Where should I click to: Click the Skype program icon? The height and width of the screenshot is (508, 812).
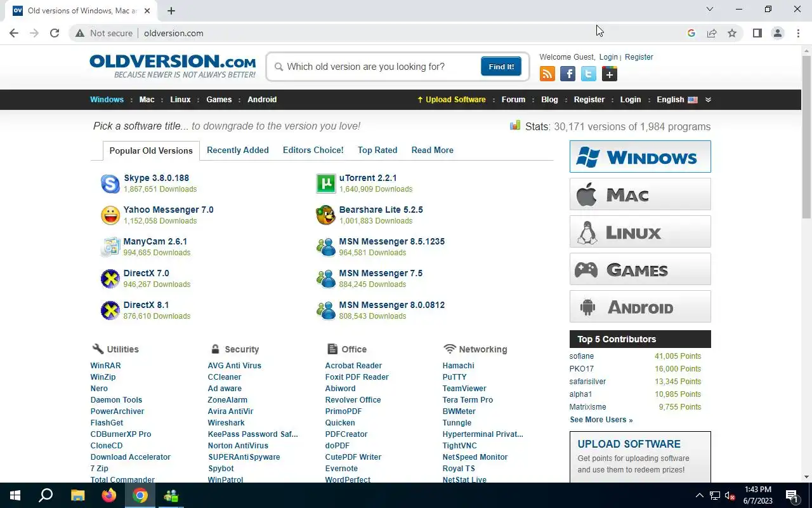110,184
